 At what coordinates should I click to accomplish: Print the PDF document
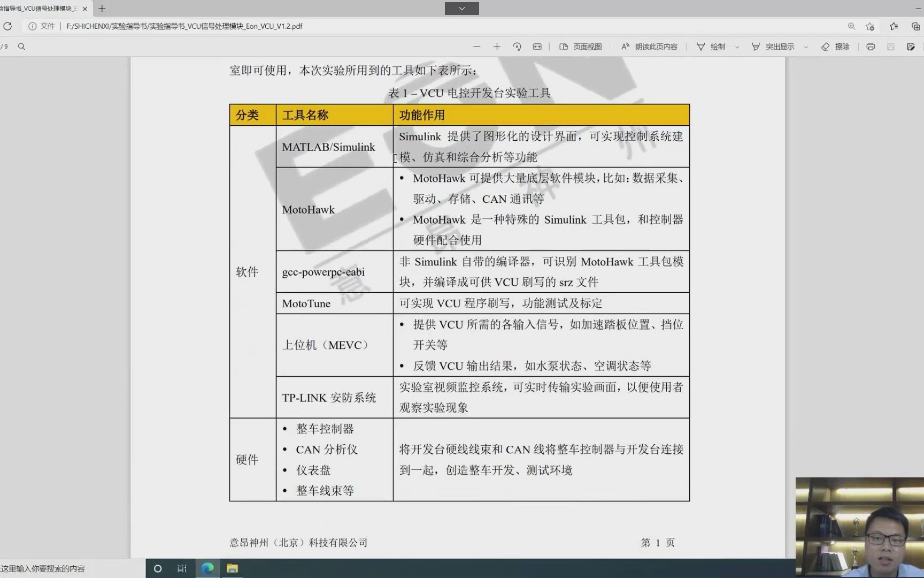pyautogui.click(x=870, y=47)
